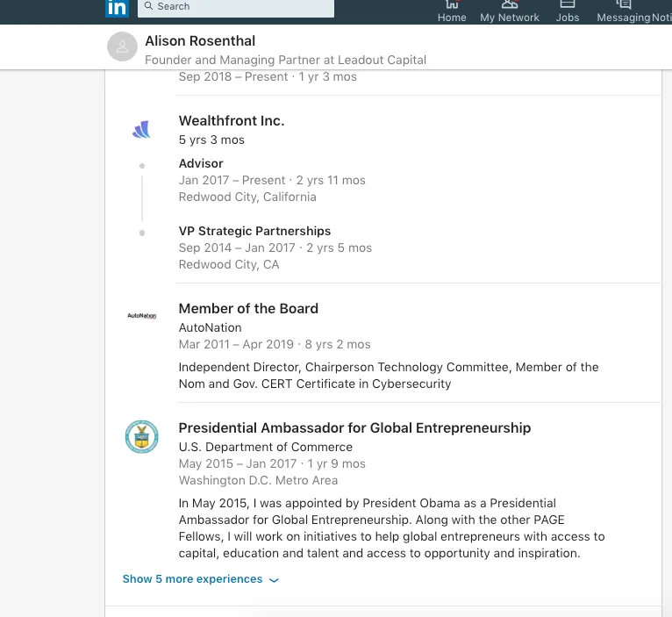Click the Alison Rosenthal profile avatar

pos(122,47)
